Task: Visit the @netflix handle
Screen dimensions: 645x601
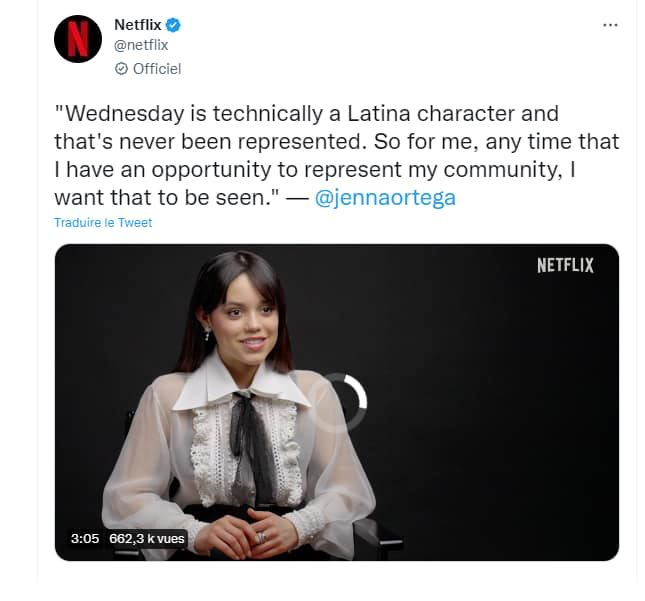Action: click(141, 45)
